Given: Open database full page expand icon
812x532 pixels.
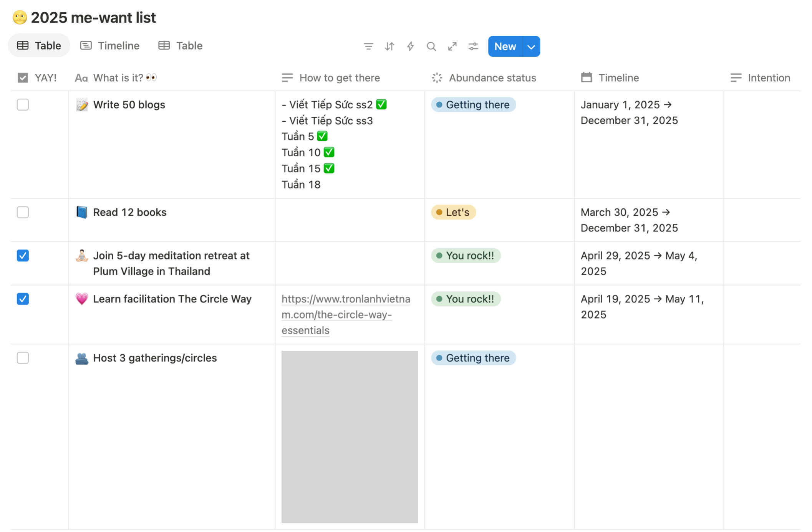Looking at the screenshot, I should pyautogui.click(x=452, y=46).
